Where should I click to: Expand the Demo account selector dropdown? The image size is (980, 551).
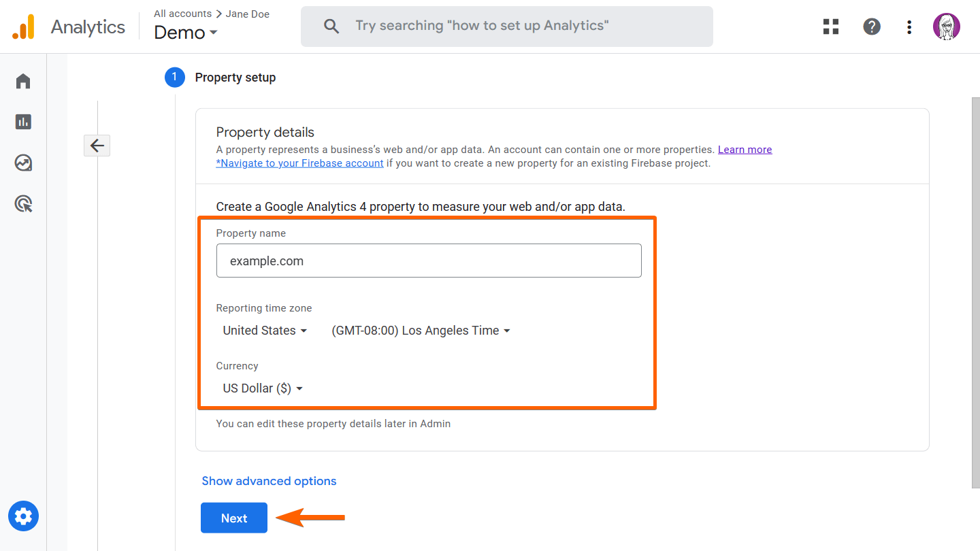[x=186, y=33]
